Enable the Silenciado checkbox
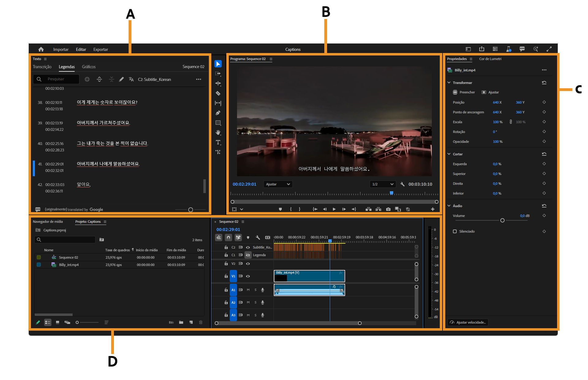Image resolution: width=588 pixels, height=380 pixels. pyautogui.click(x=455, y=231)
